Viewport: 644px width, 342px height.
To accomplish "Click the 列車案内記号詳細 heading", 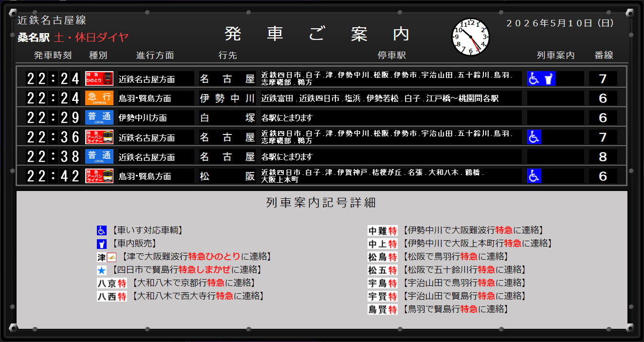I will coord(321,203).
